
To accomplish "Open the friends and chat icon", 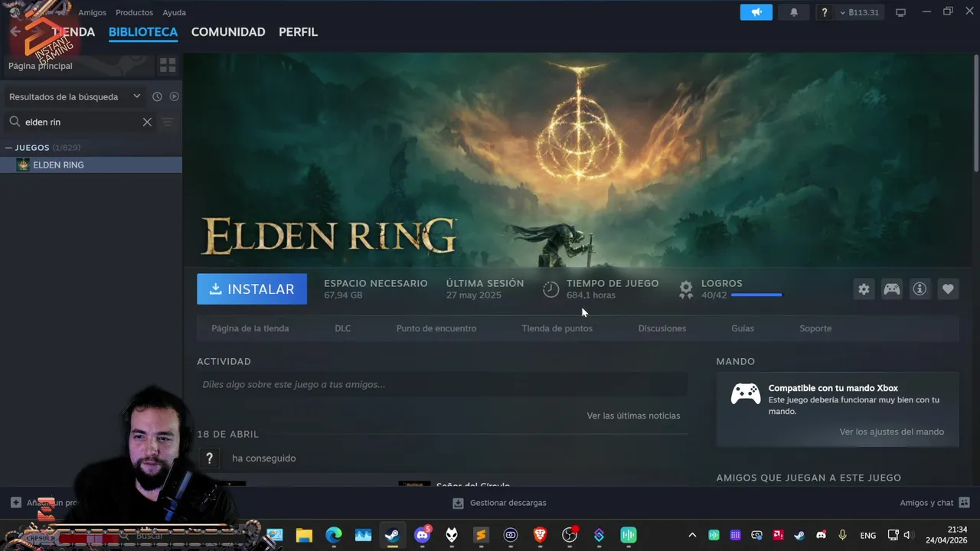I will click(x=964, y=503).
